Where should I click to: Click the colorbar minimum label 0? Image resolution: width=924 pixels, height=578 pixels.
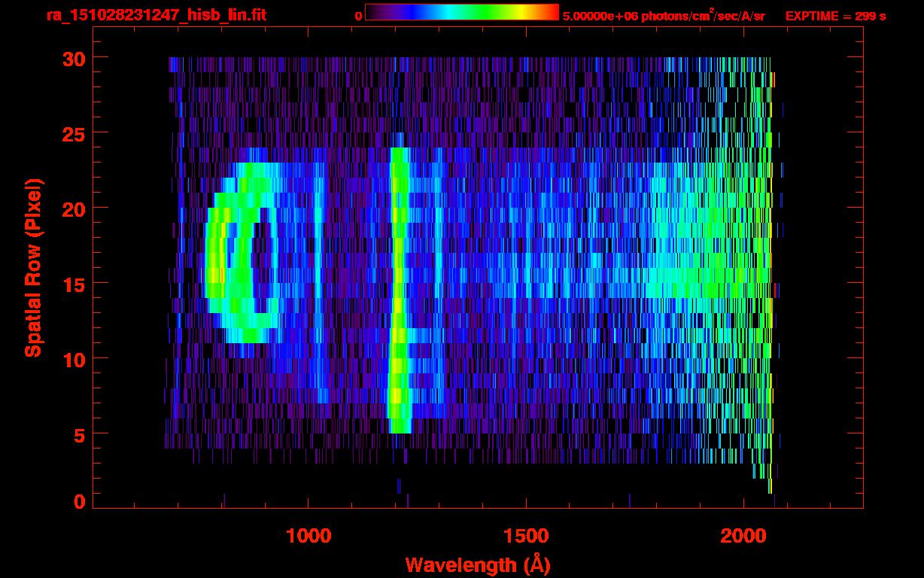click(359, 16)
